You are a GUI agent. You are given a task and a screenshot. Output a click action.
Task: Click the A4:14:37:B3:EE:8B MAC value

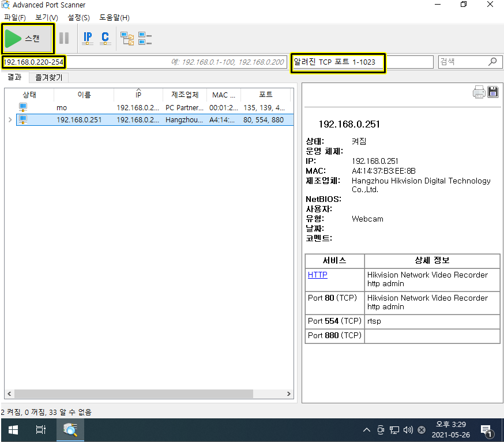pos(383,171)
